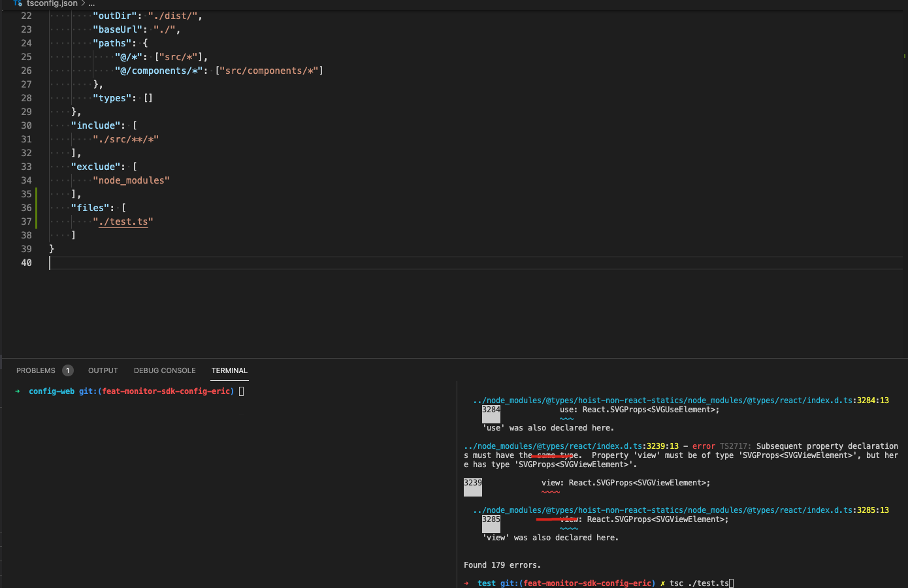Open the underlined './test.ts' link on line 37
The image size is (908, 588).
click(124, 221)
